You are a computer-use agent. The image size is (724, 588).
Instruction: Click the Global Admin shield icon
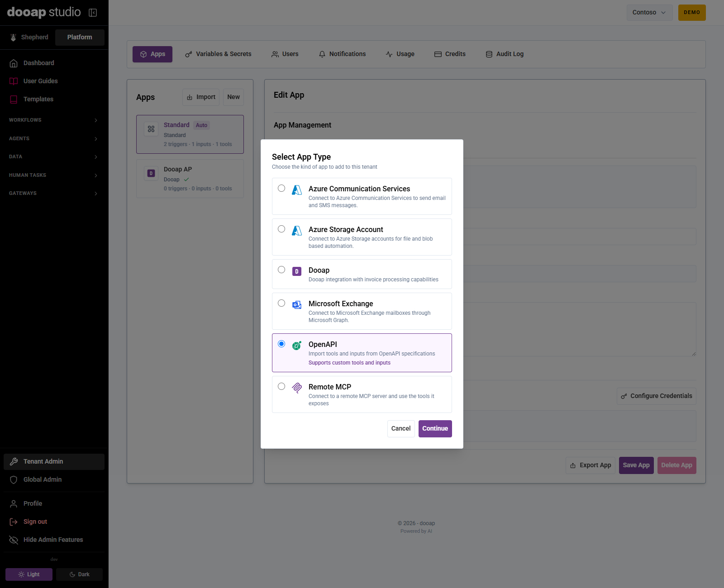14,480
